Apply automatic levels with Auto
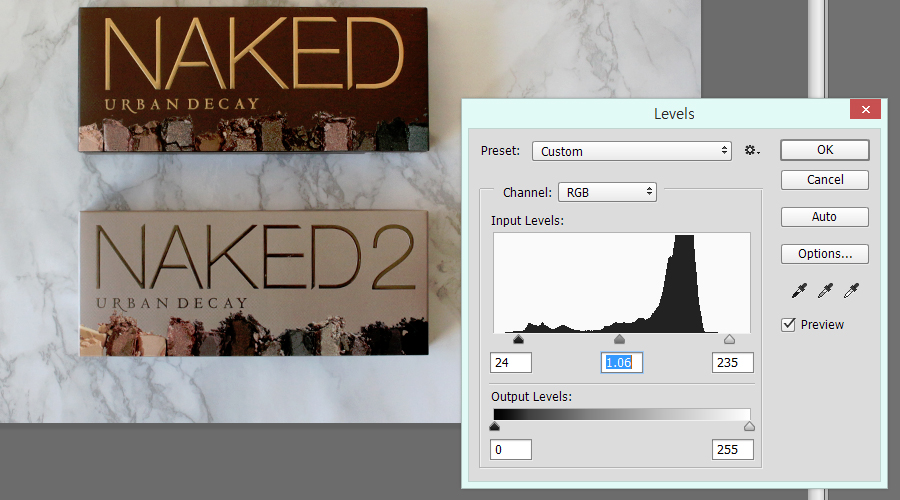Image resolution: width=900 pixels, height=500 pixels. [825, 217]
